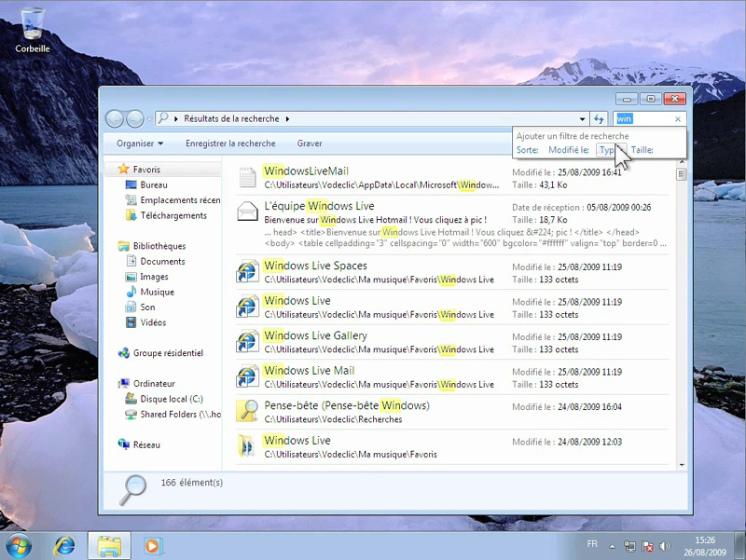The image size is (746, 560).
Task: Open the Corbeille recycle bin icon
Action: (32, 30)
